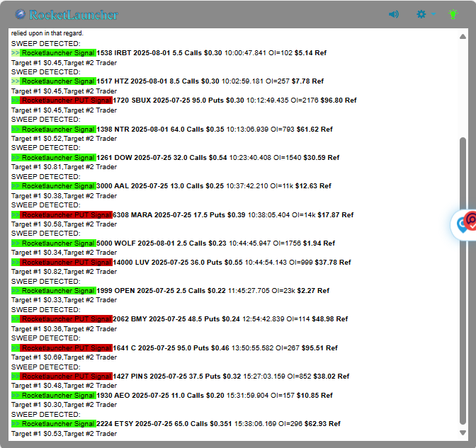The height and width of the screenshot is (448, 476).
Task: Click the text 'relied upon in that regard.'
Action: (x=47, y=33)
